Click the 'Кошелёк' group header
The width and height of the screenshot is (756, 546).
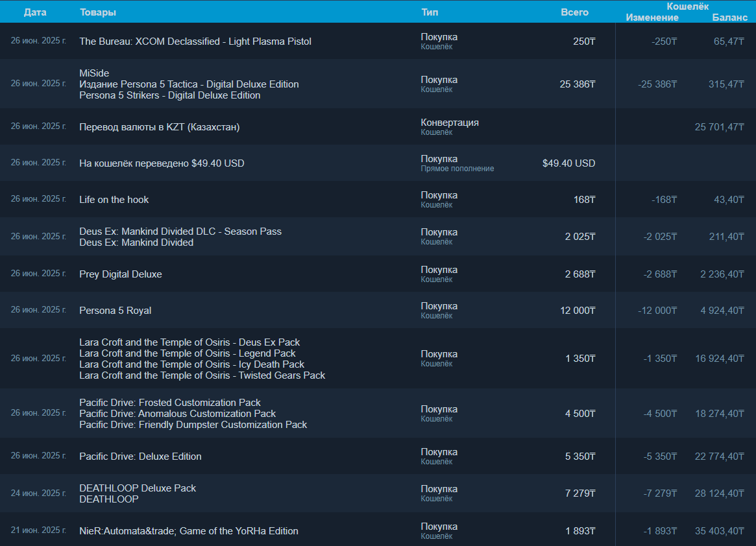click(687, 6)
